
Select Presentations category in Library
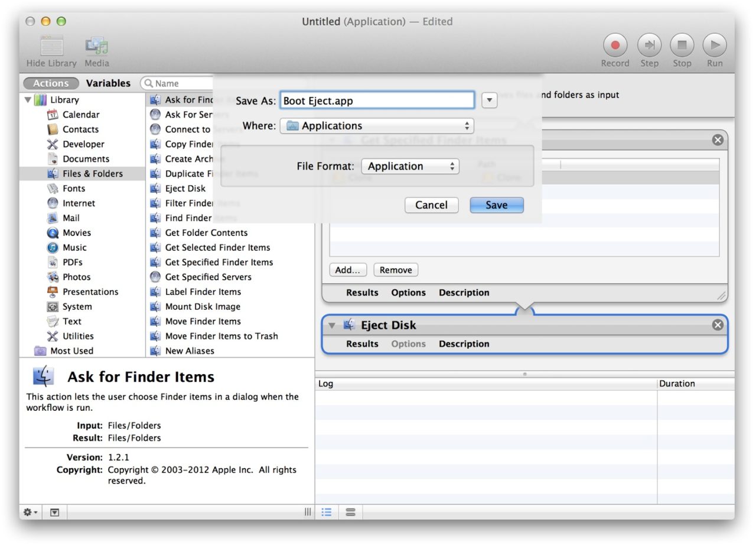90,292
